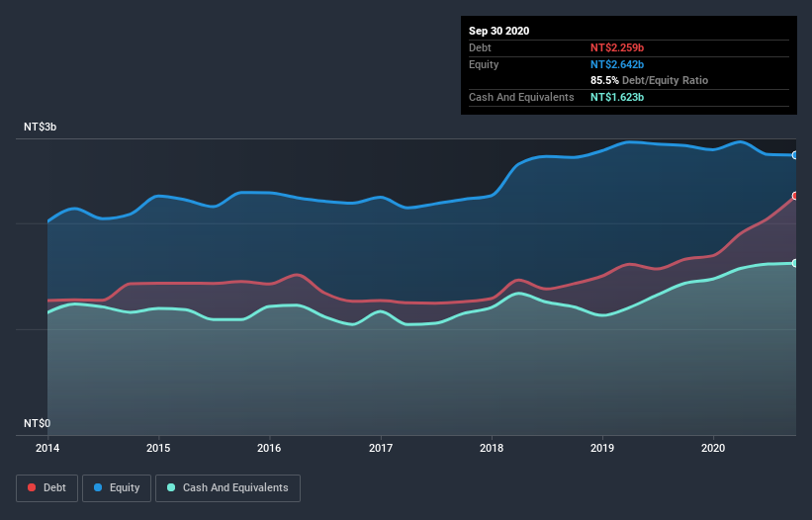The width and height of the screenshot is (812, 520).
Task: Click the Cash And Equivalents tooltip label
Action: pos(521,97)
